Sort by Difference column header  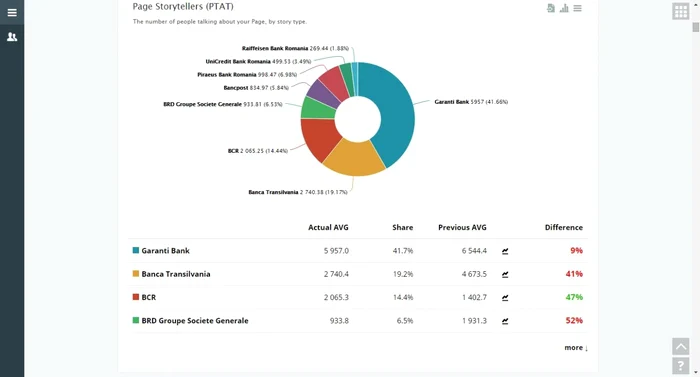tap(563, 227)
